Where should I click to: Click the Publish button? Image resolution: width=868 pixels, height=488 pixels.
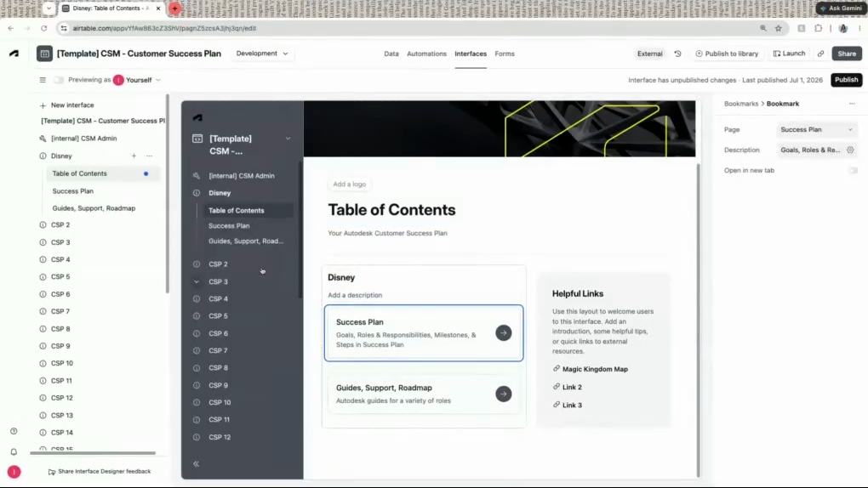[x=846, y=80]
